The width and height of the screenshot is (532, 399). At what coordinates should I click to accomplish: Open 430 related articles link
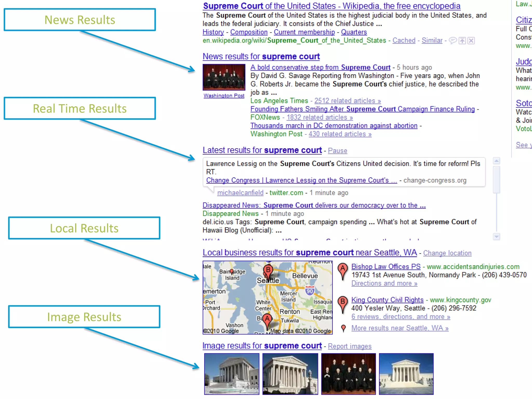click(340, 134)
